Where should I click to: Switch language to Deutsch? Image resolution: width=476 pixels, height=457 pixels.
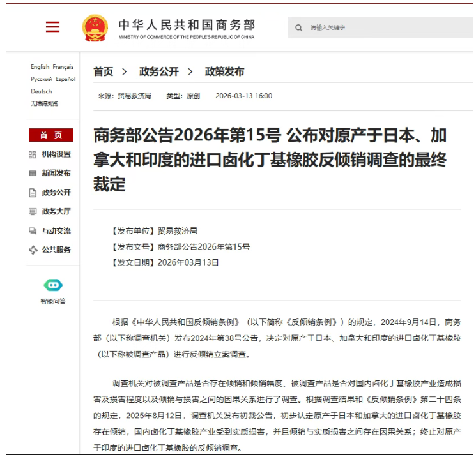point(42,91)
